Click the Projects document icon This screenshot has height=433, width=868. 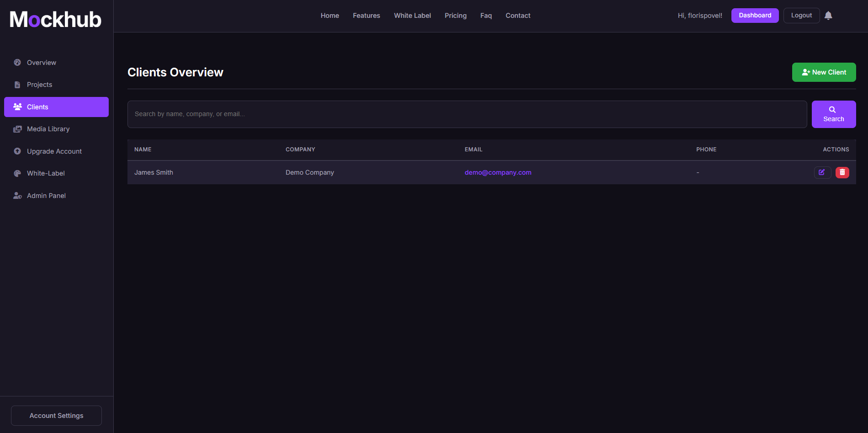point(17,85)
